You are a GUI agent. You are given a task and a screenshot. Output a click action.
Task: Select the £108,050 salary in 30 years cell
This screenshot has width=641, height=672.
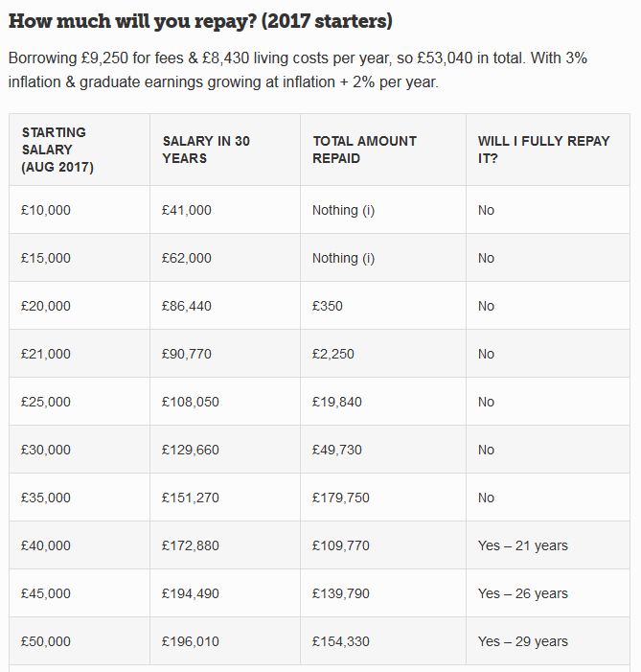coord(225,402)
